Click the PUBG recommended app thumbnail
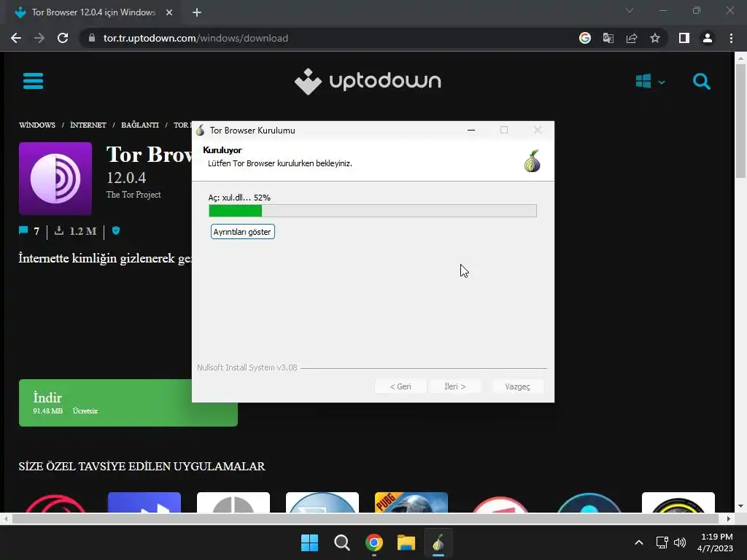The width and height of the screenshot is (747, 560). 411,502
